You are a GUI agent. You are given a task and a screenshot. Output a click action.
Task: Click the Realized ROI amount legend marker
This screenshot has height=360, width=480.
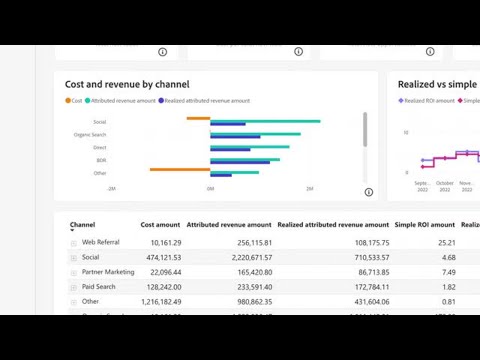tap(401, 100)
